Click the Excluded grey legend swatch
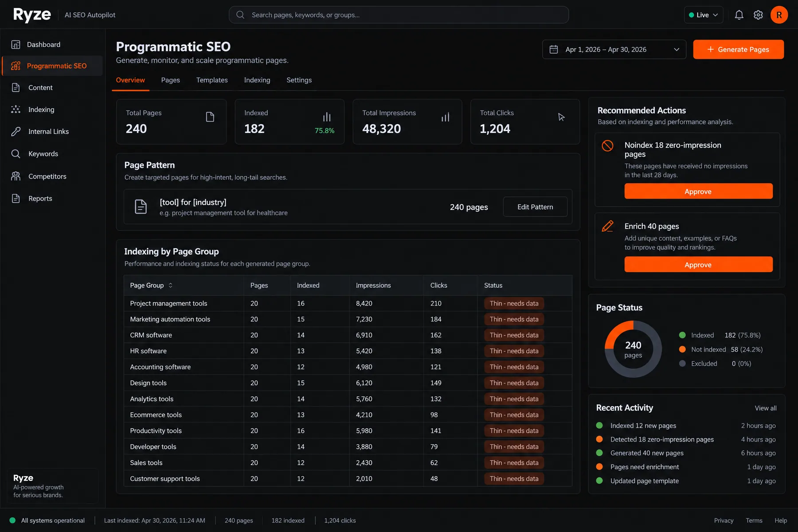The width and height of the screenshot is (798, 532). 682,364
